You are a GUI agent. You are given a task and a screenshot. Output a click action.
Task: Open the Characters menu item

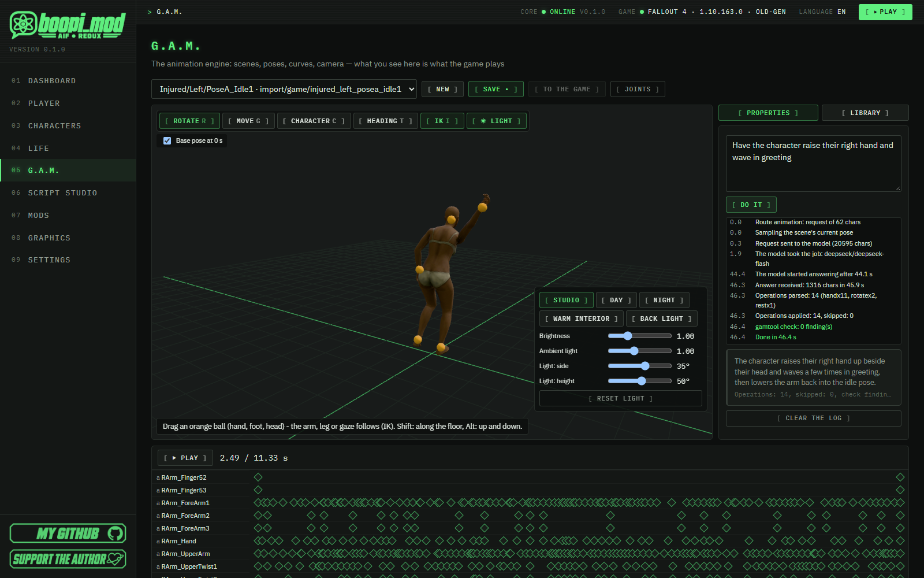pyautogui.click(x=68, y=126)
